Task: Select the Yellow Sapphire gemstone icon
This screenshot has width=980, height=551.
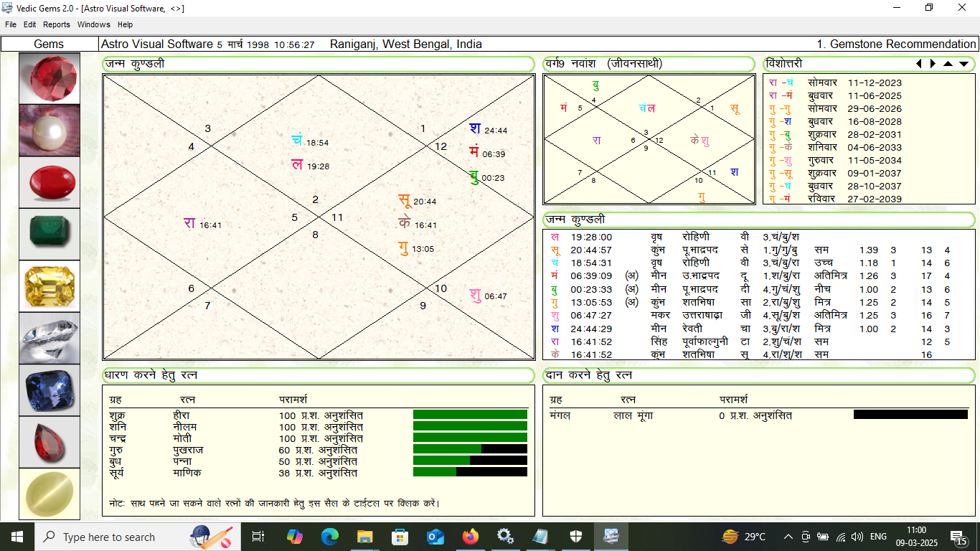Action: (x=50, y=286)
